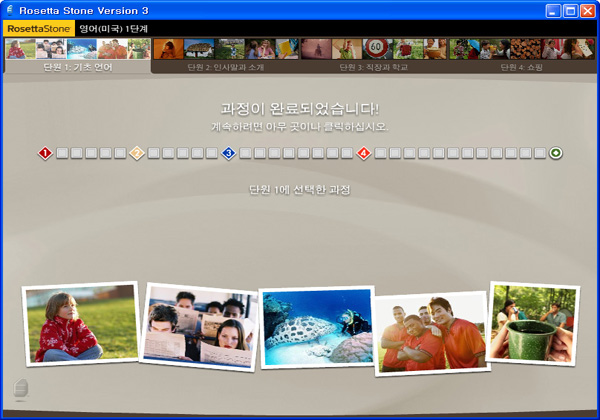
Task: Click the 영어(미국) 1단계 title text
Action: click(114, 29)
